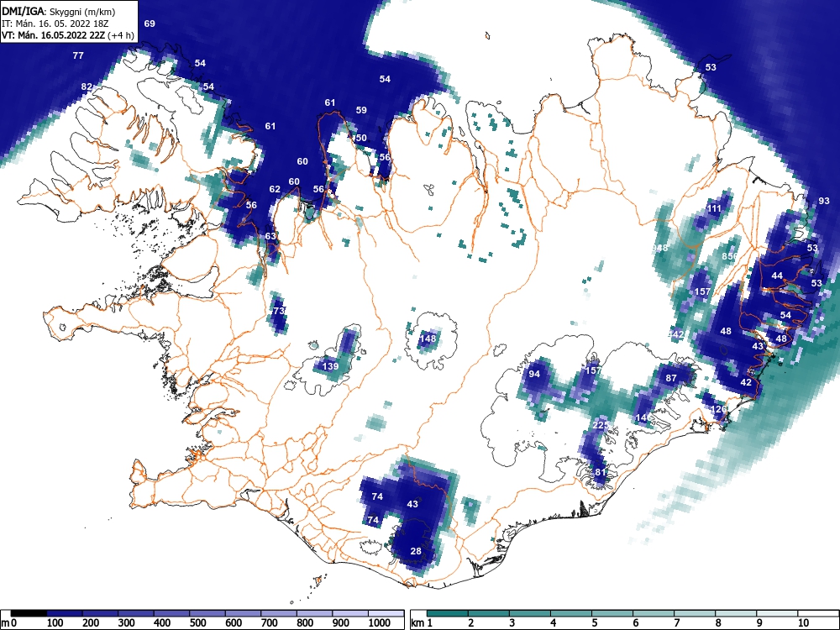Click the visibility value 442 on the map
Screen dimensions: 840x630
pyautogui.click(x=676, y=334)
